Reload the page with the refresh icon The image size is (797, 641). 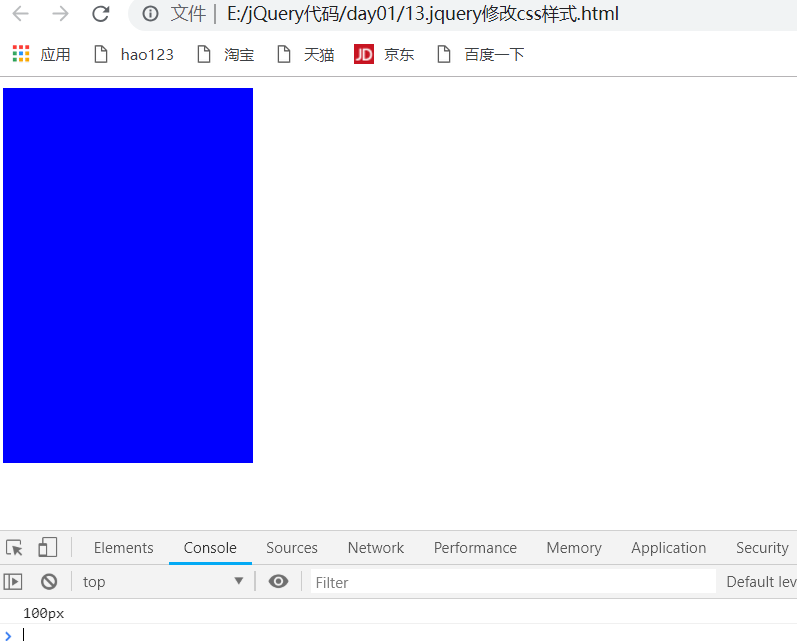(x=101, y=14)
